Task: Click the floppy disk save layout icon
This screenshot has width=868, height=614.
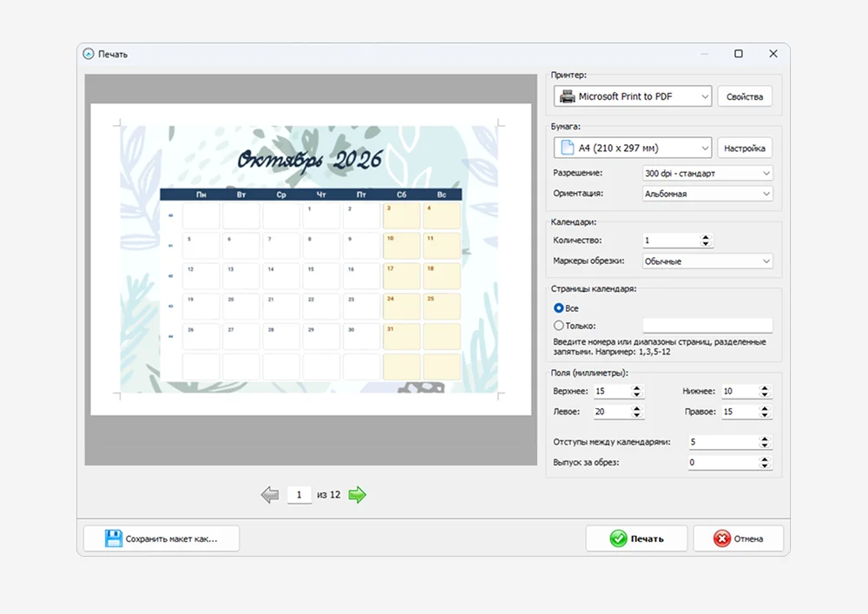Action: point(114,538)
